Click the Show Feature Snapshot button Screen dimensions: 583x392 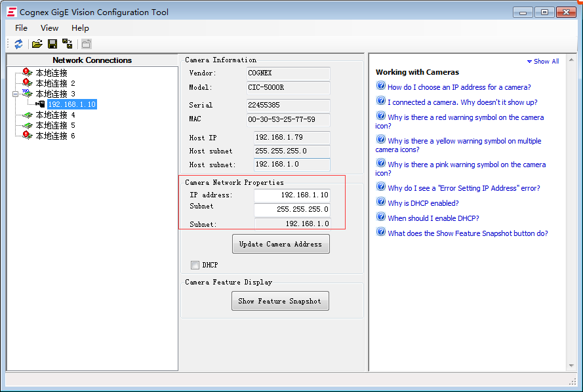click(280, 301)
